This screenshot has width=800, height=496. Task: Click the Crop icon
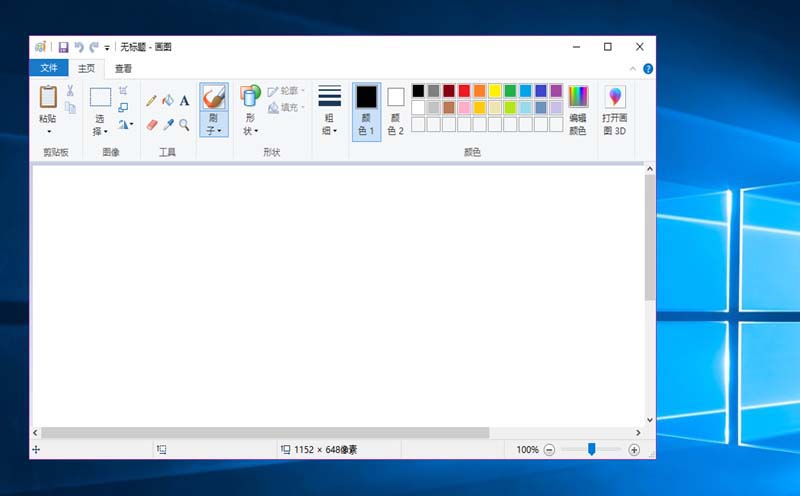click(x=123, y=91)
